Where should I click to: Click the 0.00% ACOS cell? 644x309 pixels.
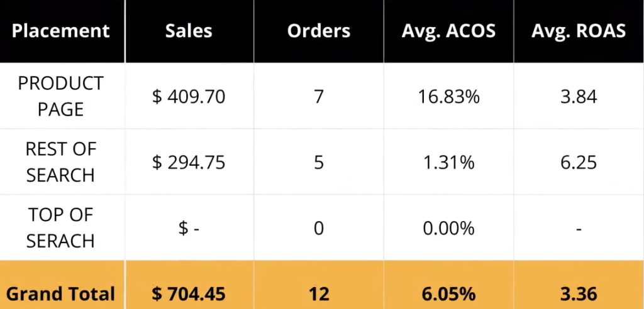[448, 227]
